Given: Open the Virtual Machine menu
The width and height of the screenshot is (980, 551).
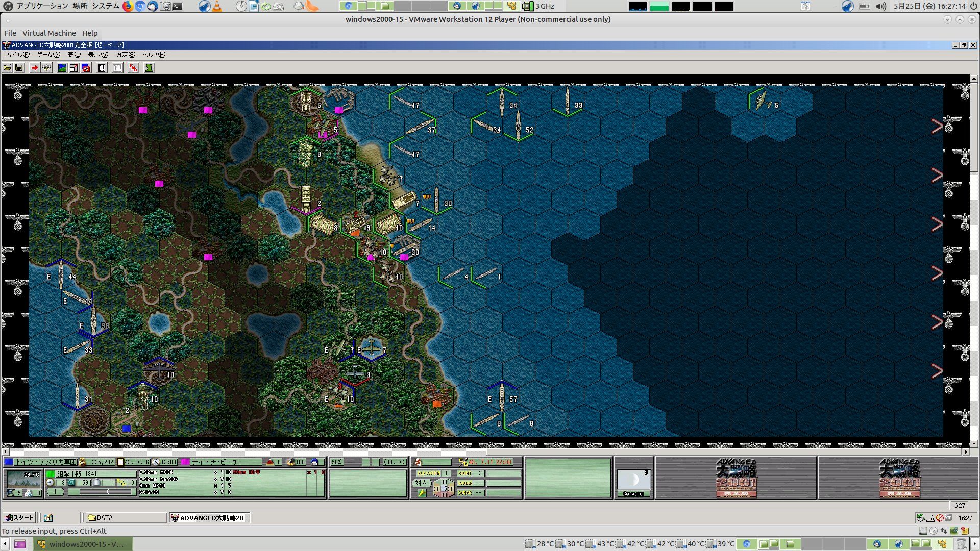Looking at the screenshot, I should click(49, 33).
